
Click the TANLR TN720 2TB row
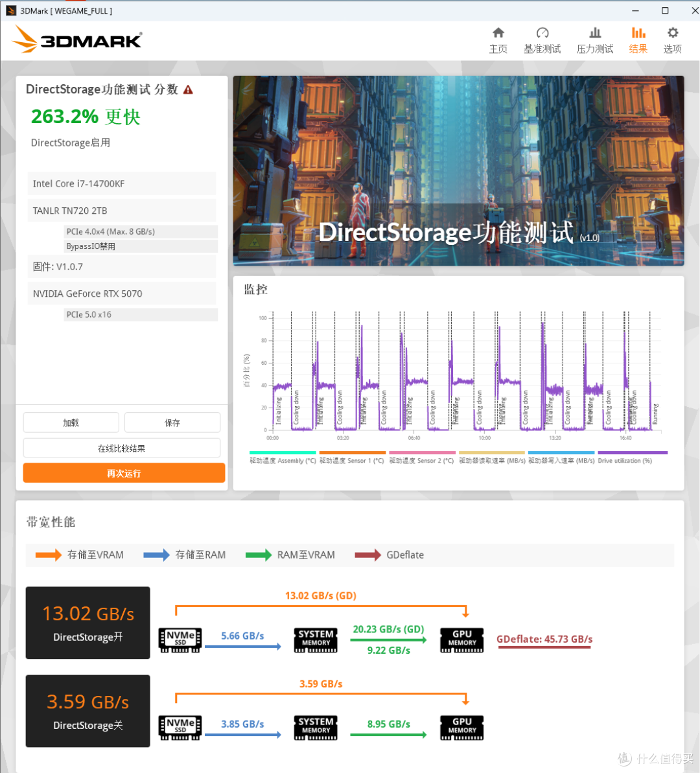coord(122,211)
